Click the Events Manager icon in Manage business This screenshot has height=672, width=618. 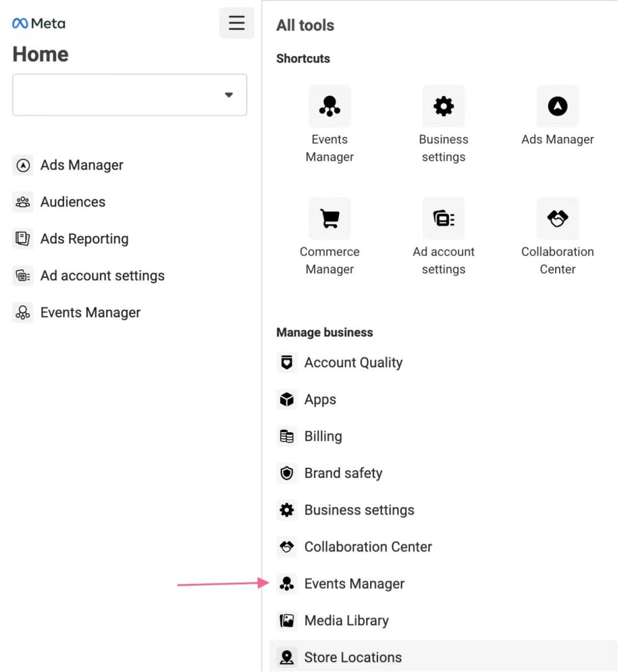click(287, 584)
